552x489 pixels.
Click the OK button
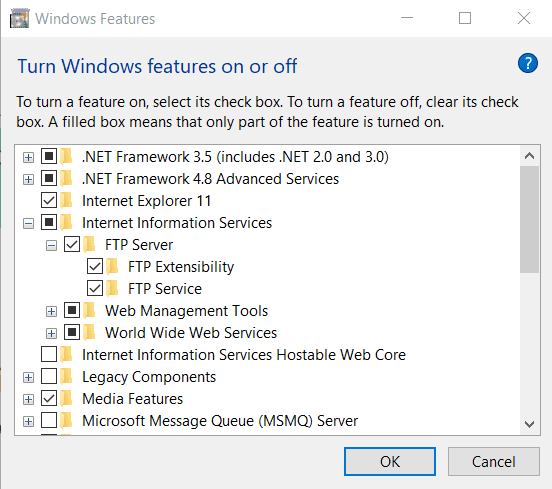390,462
